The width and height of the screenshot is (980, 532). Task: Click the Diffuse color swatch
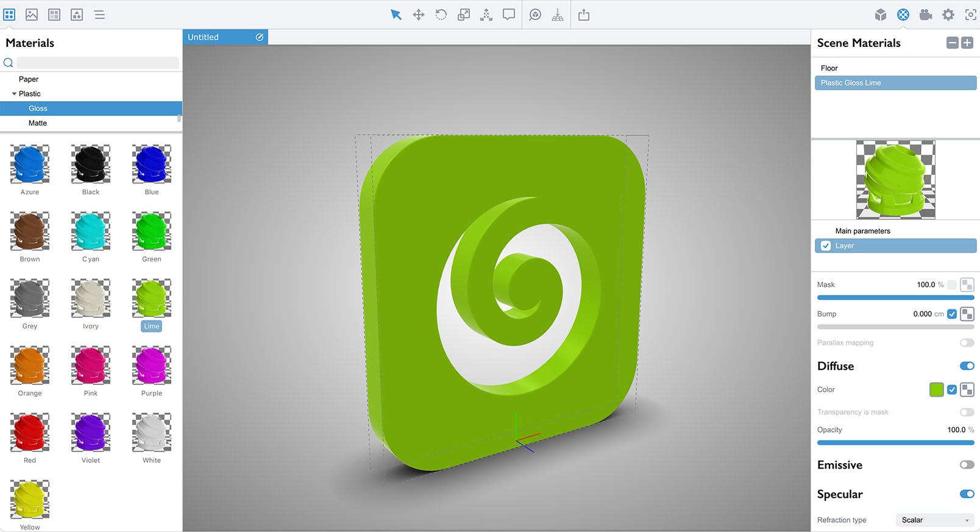click(937, 389)
